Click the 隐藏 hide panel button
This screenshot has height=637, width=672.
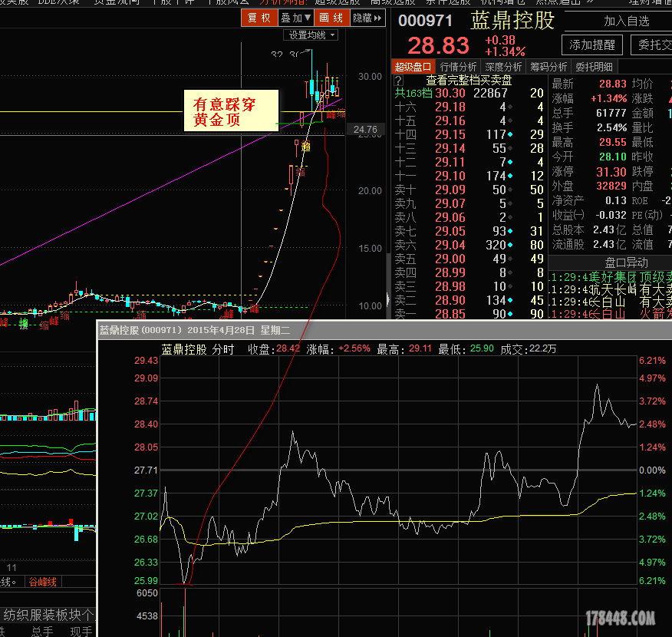pos(367,18)
